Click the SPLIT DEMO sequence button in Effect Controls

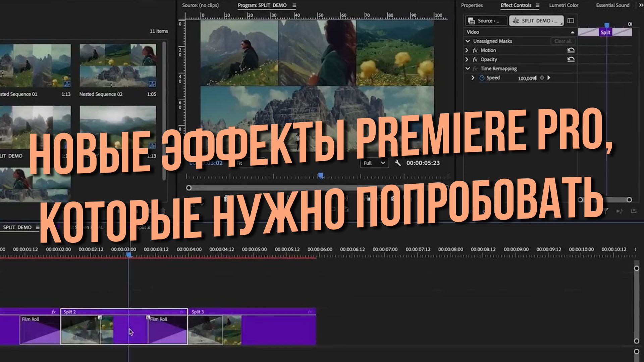tap(536, 21)
